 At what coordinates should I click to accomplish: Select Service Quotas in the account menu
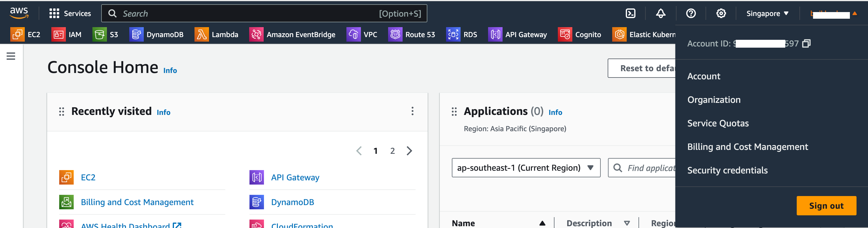(718, 123)
